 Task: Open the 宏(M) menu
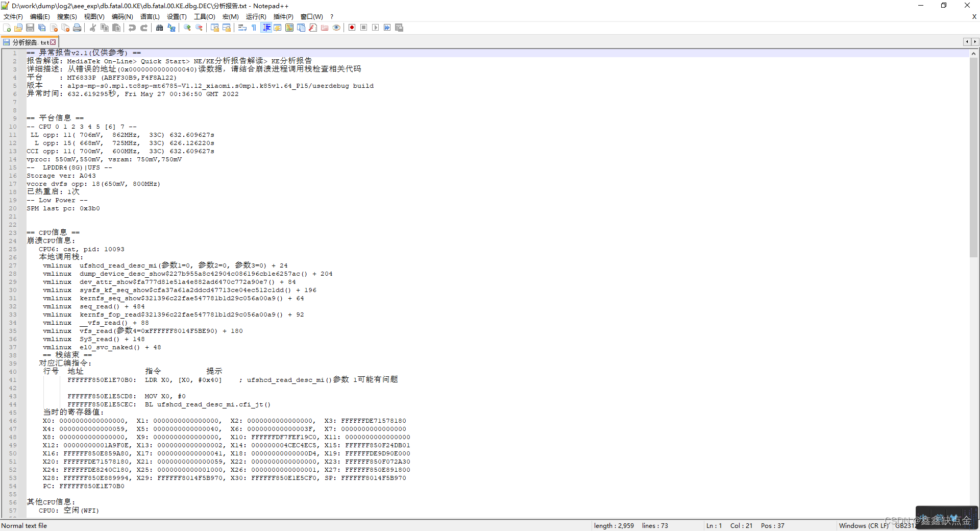point(231,16)
